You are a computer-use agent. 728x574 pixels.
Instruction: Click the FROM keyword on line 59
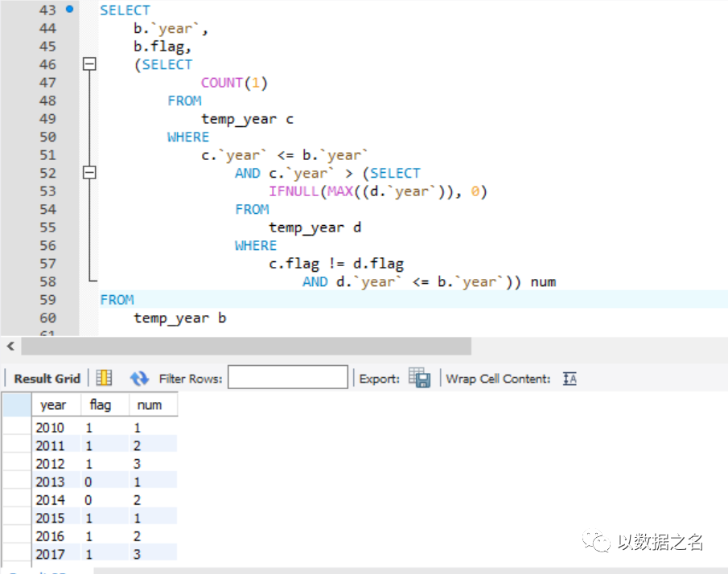[x=117, y=300]
